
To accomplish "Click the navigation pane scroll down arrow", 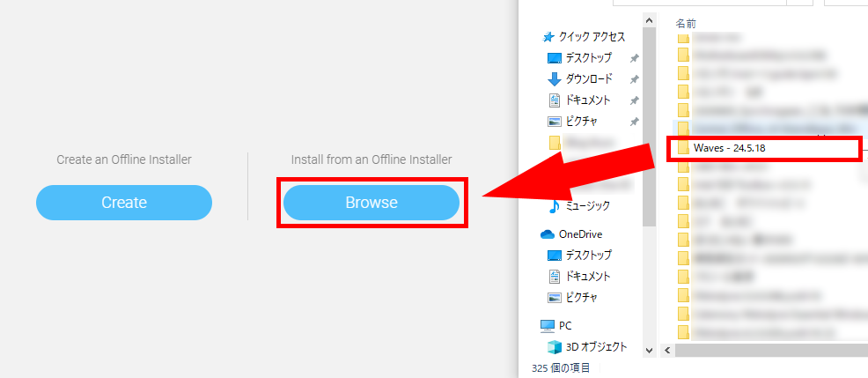I will (x=650, y=350).
